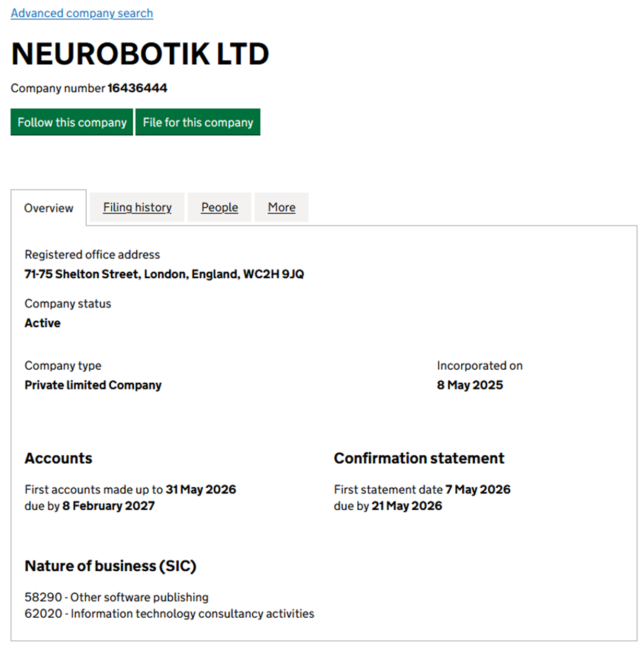Open Advanced company search
This screenshot has width=644, height=647.
tap(81, 13)
